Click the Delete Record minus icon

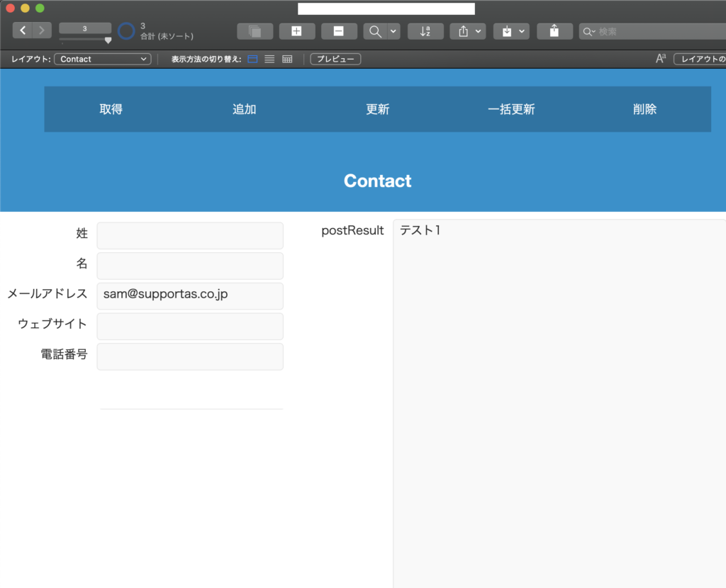[x=339, y=31]
